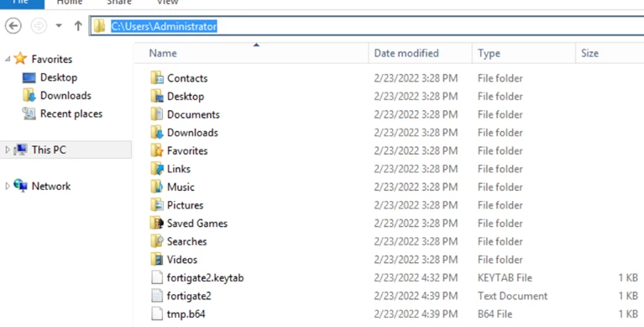The image size is (644, 327).
Task: Select the fortigate2 text document icon
Action: (x=157, y=295)
